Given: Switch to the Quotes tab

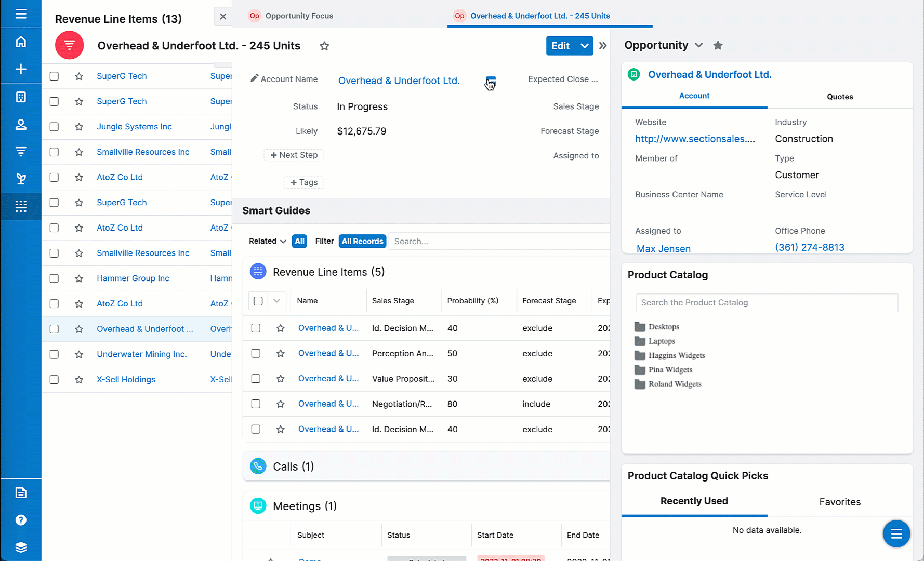Looking at the screenshot, I should [840, 97].
